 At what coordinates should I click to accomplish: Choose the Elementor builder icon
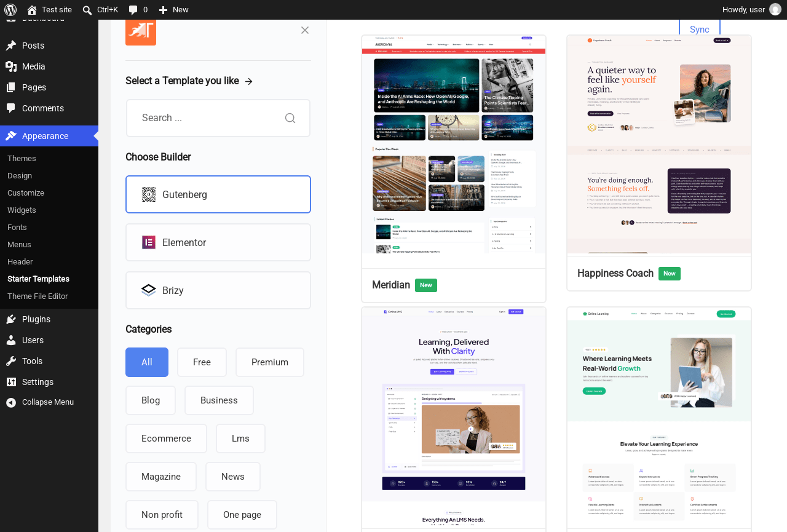coord(149,242)
